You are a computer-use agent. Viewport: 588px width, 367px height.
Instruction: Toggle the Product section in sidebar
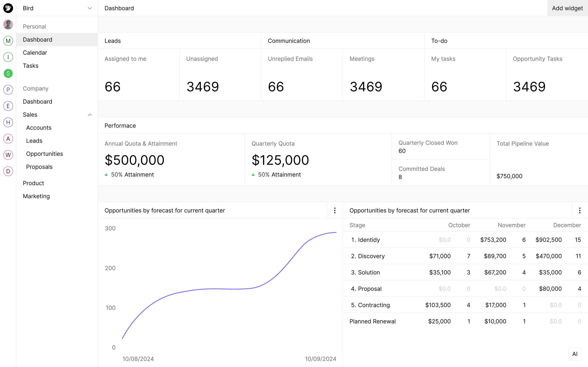33,183
